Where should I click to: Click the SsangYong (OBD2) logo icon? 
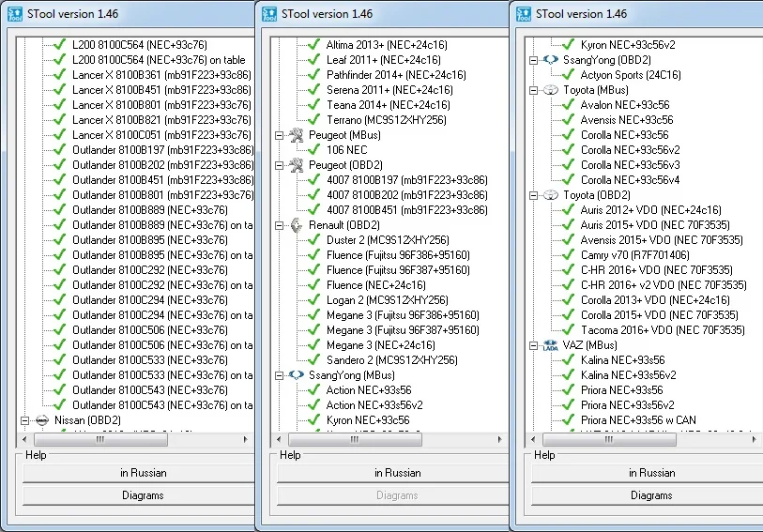pyautogui.click(x=550, y=60)
